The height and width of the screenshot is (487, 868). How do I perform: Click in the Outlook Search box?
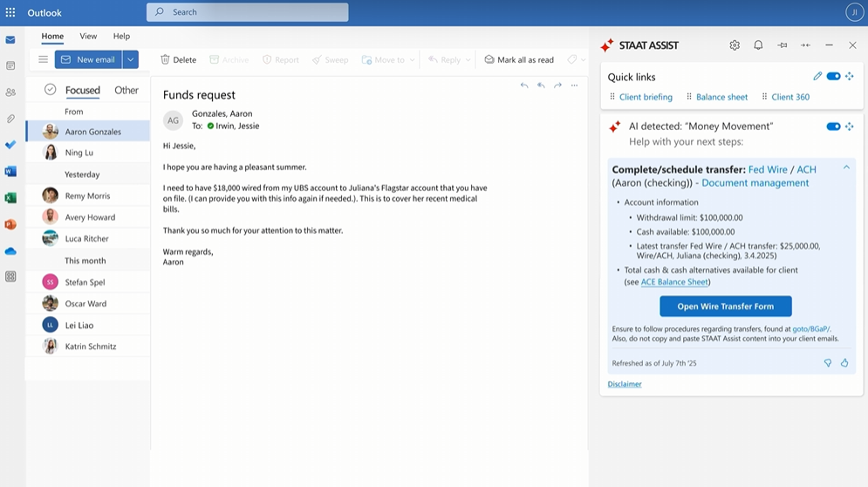click(x=248, y=12)
